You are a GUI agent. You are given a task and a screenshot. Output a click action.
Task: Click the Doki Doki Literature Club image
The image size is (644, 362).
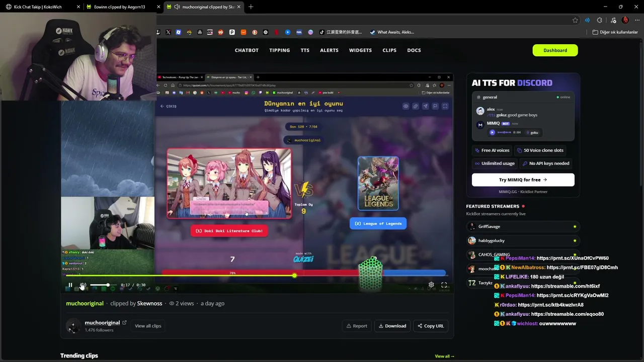[229, 184]
